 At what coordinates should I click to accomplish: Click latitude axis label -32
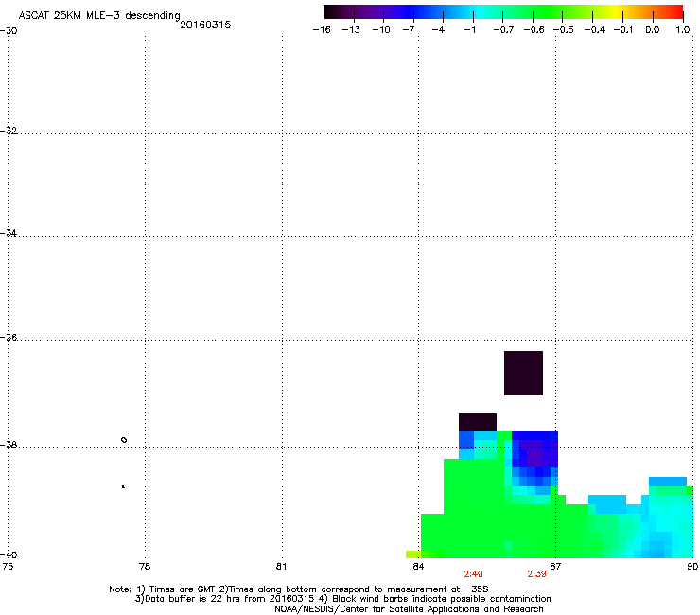point(9,131)
